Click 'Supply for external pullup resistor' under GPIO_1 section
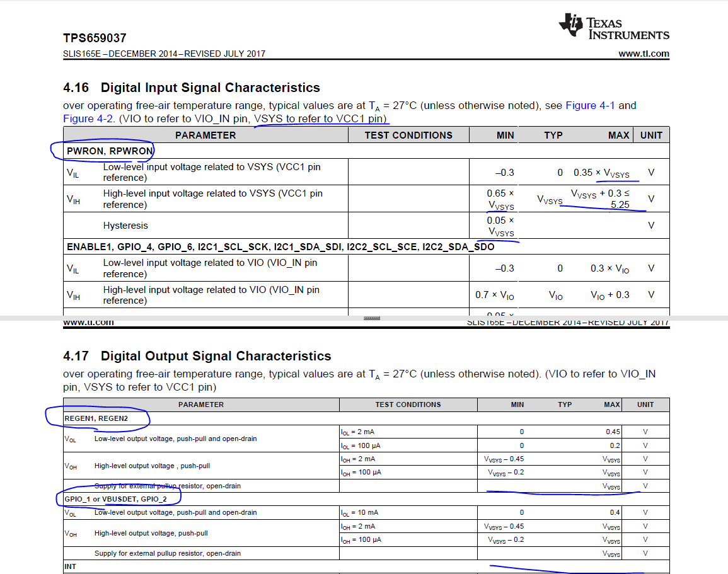Image resolution: width=728 pixels, height=574 pixels. coord(168,554)
